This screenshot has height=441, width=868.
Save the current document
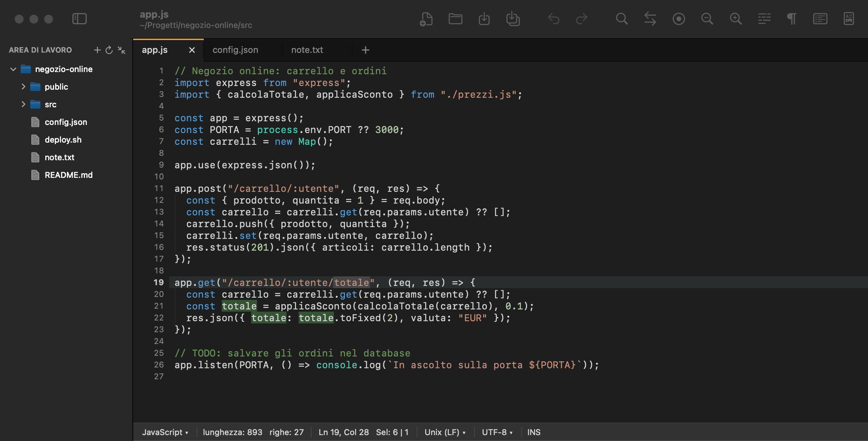tap(484, 19)
